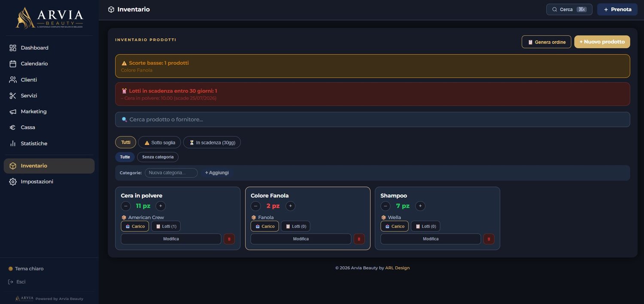Navigate to Servizi
The height and width of the screenshot is (304, 644).
49,96
